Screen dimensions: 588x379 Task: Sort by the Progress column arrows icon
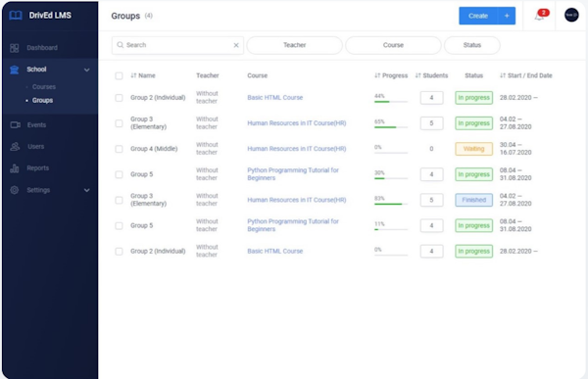point(377,75)
